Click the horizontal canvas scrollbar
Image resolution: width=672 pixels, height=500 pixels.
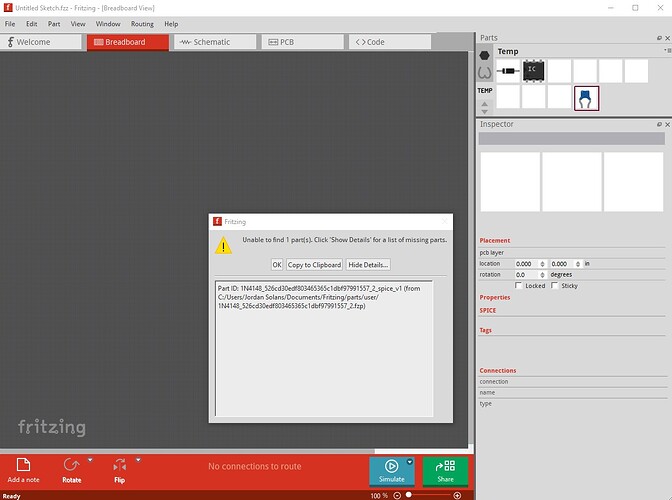(187, 451)
